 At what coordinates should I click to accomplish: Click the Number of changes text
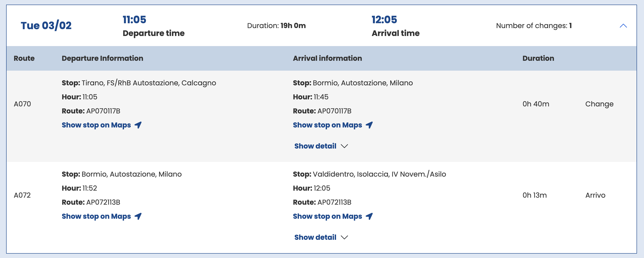pos(534,26)
